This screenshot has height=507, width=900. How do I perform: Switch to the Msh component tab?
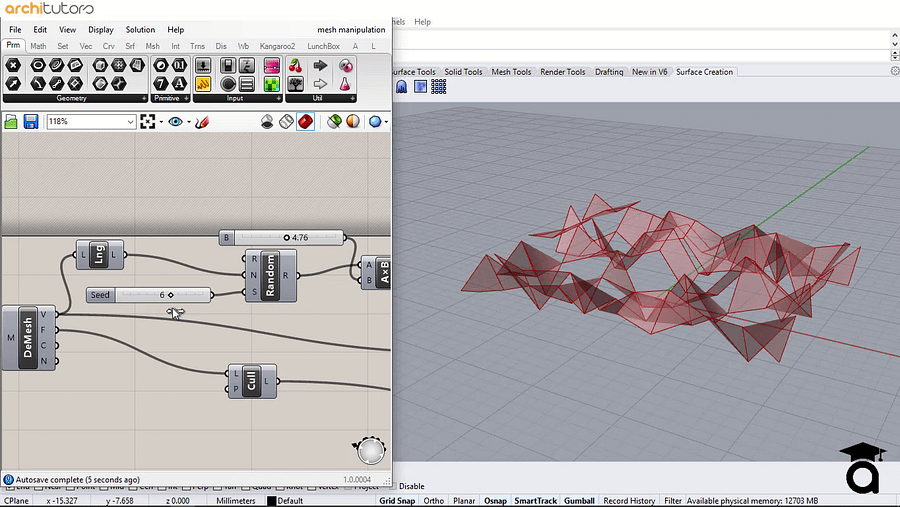click(x=153, y=46)
